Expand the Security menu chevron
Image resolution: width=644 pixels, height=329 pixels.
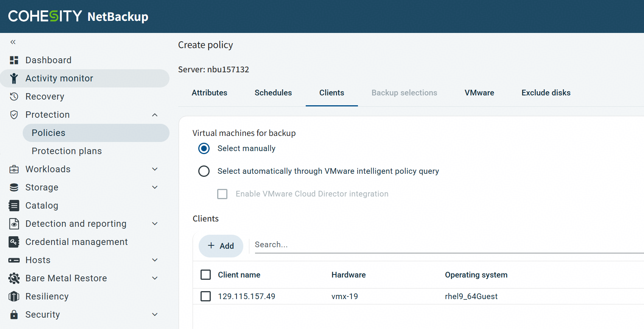coord(155,315)
